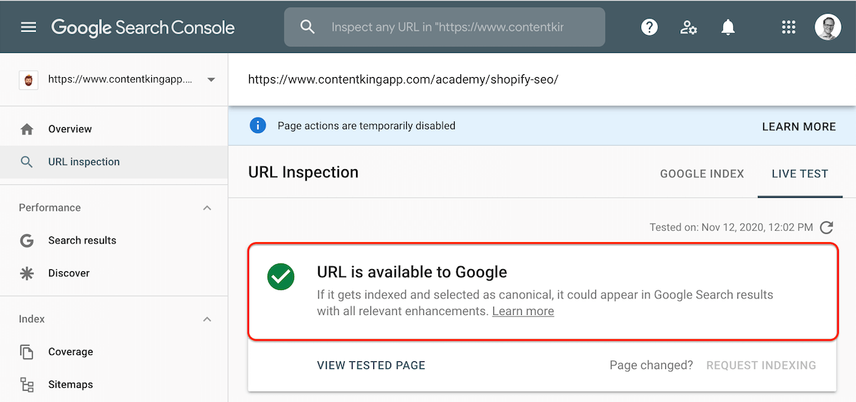Collapse the Performance section
The image size is (856, 402).
[x=207, y=208]
